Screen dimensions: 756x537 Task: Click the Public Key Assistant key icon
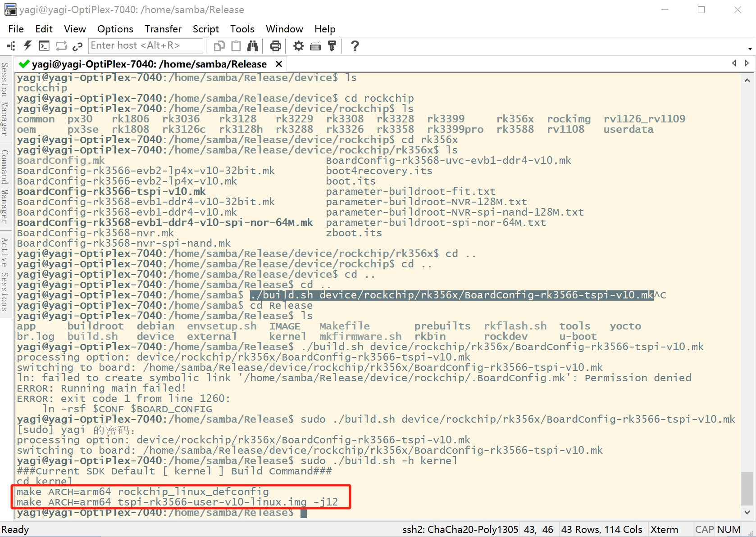click(x=332, y=46)
